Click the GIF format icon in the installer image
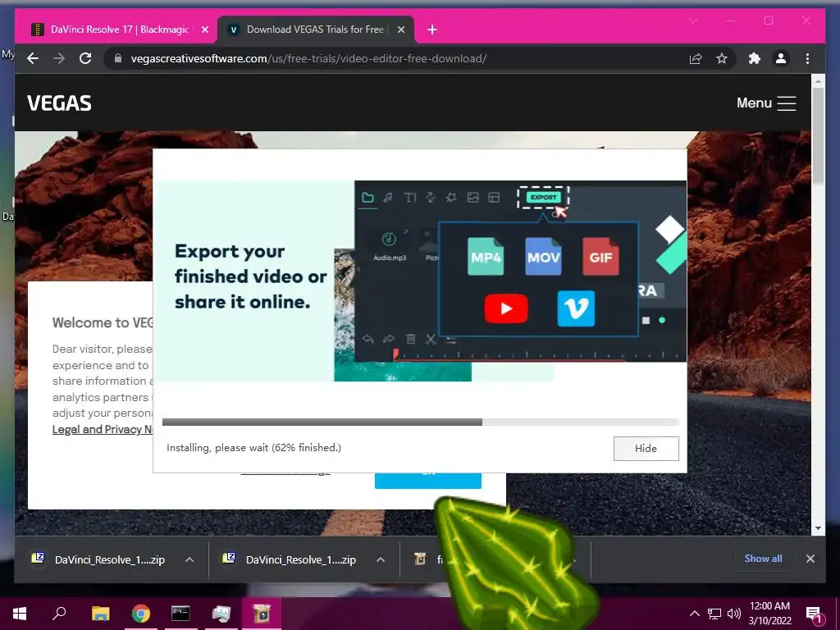The width and height of the screenshot is (840, 630). 600,257
